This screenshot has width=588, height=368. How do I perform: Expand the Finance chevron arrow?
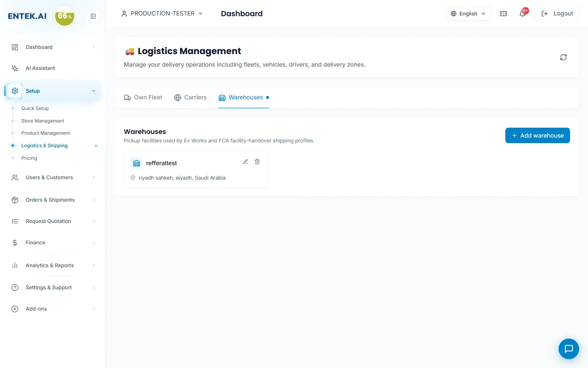pyautogui.click(x=94, y=243)
